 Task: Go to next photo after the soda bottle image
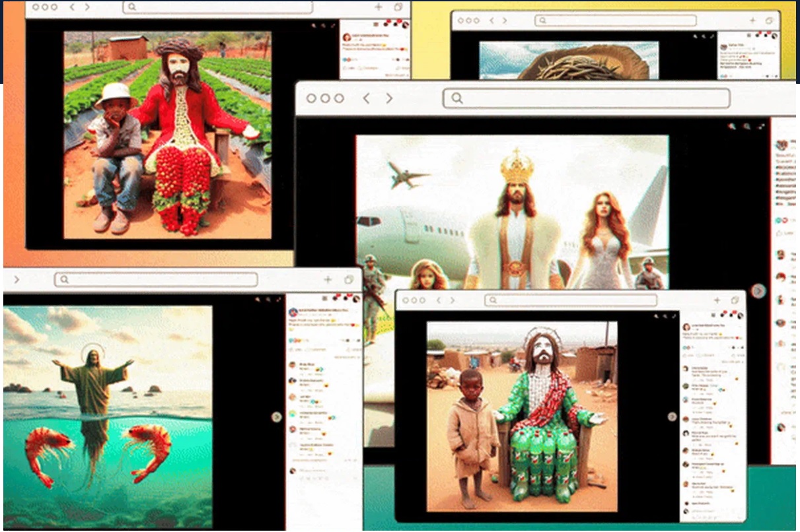click(x=672, y=416)
